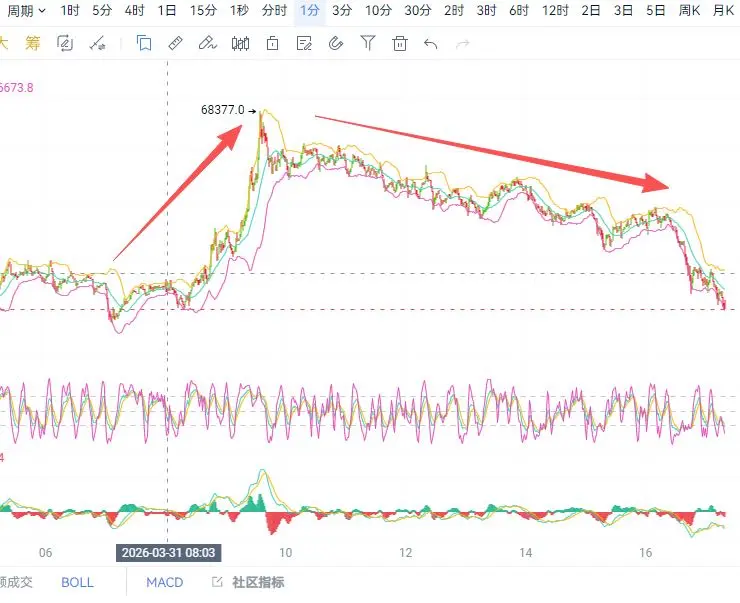740x603 pixels.
Task: Click the candlestick chart style icon
Action: click(240, 43)
